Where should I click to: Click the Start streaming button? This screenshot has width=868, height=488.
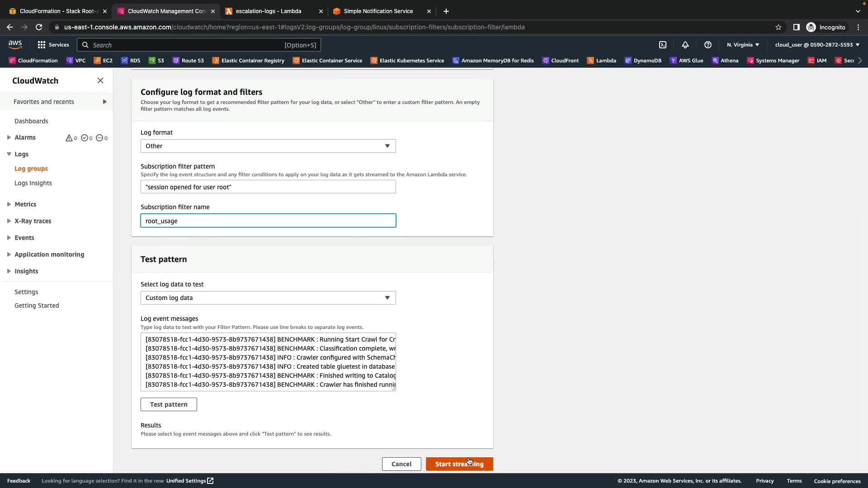(x=459, y=464)
